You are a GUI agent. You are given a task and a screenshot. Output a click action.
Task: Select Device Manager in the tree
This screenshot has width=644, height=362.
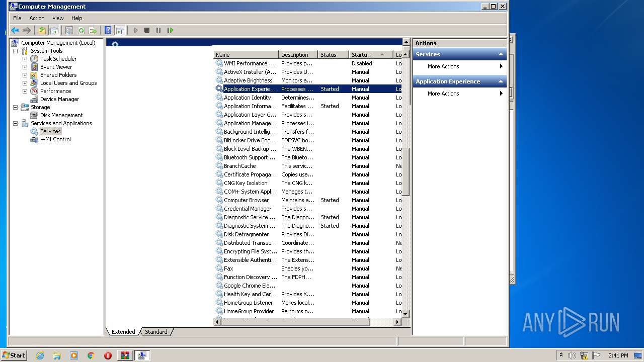(59, 99)
